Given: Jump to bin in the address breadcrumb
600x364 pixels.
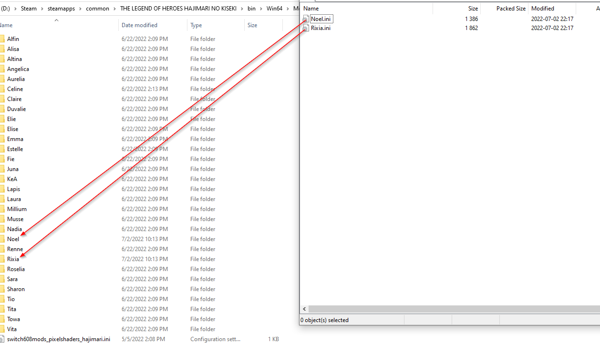Looking at the screenshot, I should tap(251, 9).
